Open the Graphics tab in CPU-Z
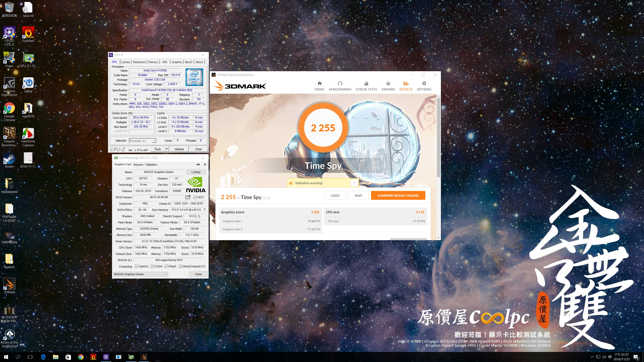 [x=177, y=62]
